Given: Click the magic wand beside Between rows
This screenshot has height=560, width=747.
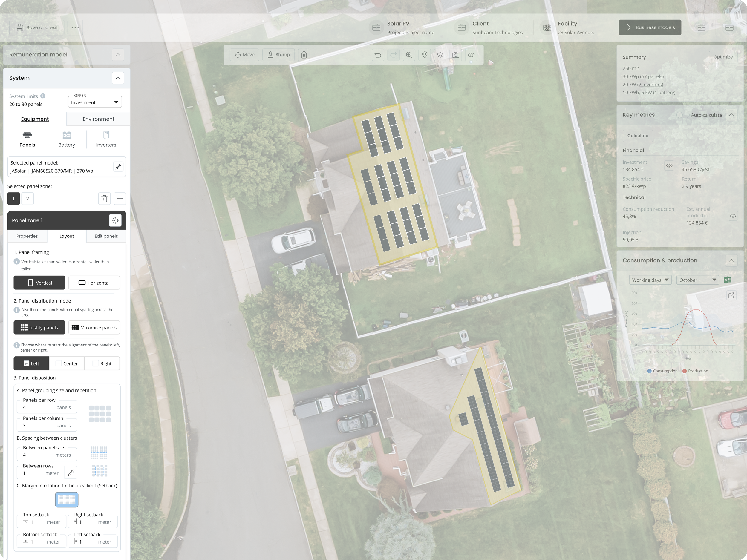Looking at the screenshot, I should pyautogui.click(x=71, y=472).
